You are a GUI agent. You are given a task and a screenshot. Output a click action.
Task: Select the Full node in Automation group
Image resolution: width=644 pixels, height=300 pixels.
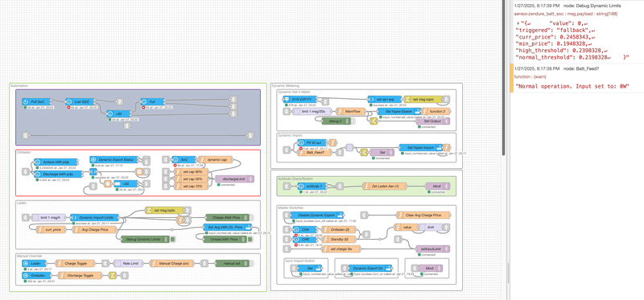[x=152, y=101]
